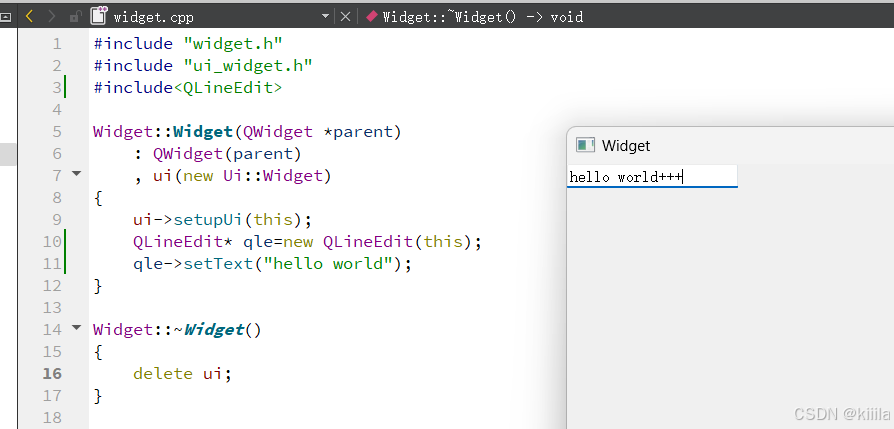Click the "ui_widget.h" include string
The height and width of the screenshot is (429, 894).
coord(248,66)
